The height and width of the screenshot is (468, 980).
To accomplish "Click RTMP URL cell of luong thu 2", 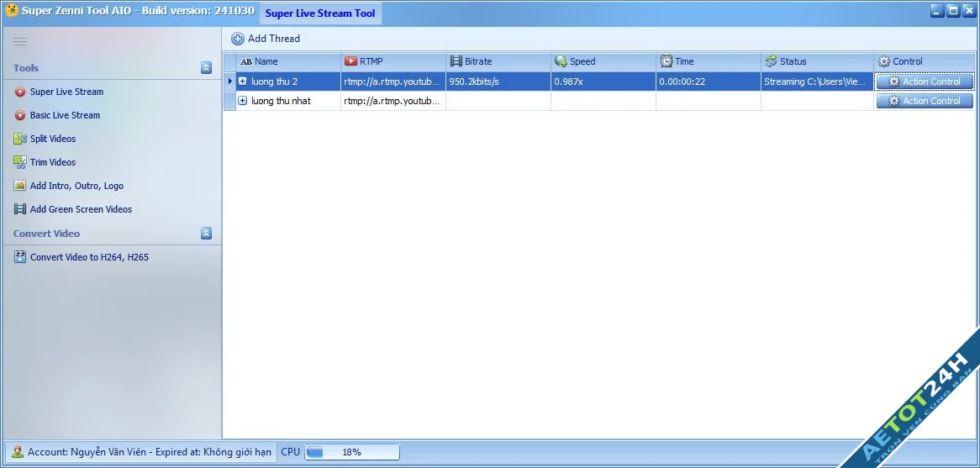I will click(x=393, y=82).
